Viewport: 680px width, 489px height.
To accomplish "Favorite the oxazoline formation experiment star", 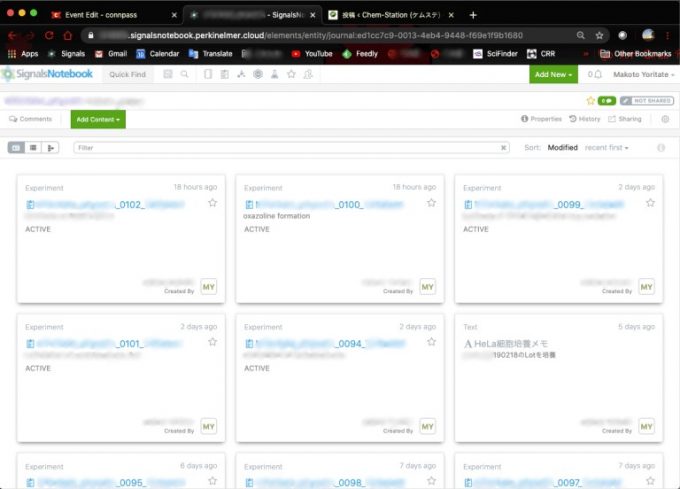I will click(431, 203).
